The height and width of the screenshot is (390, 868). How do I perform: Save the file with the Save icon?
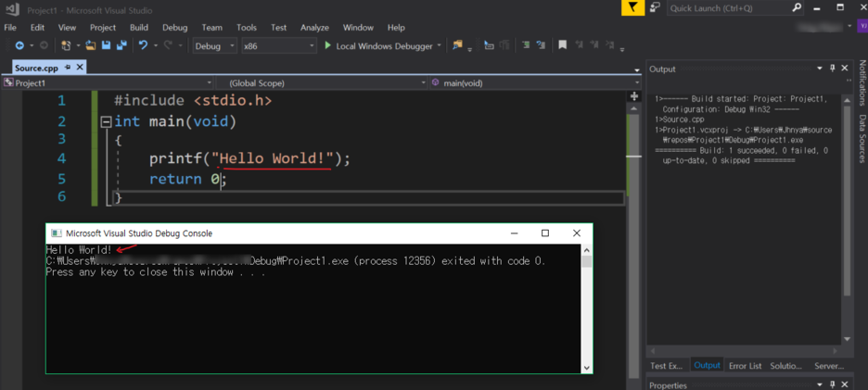pyautogui.click(x=107, y=46)
